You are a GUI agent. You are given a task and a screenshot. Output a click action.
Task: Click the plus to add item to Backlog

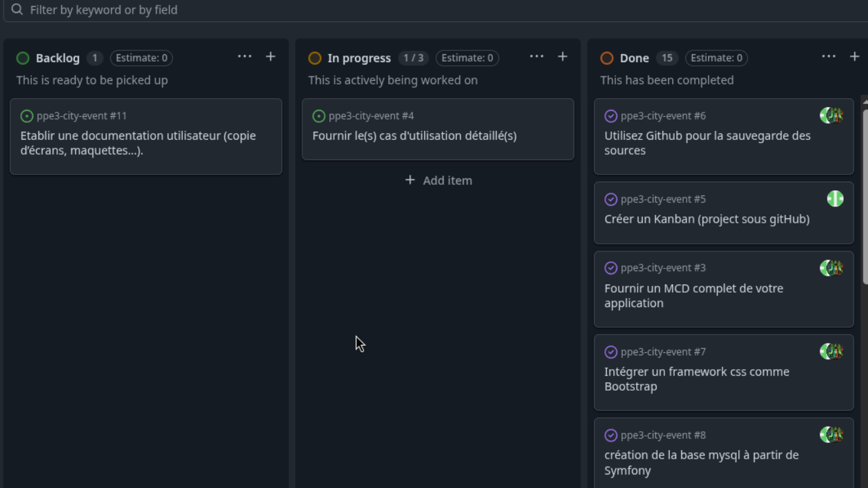[x=270, y=56]
